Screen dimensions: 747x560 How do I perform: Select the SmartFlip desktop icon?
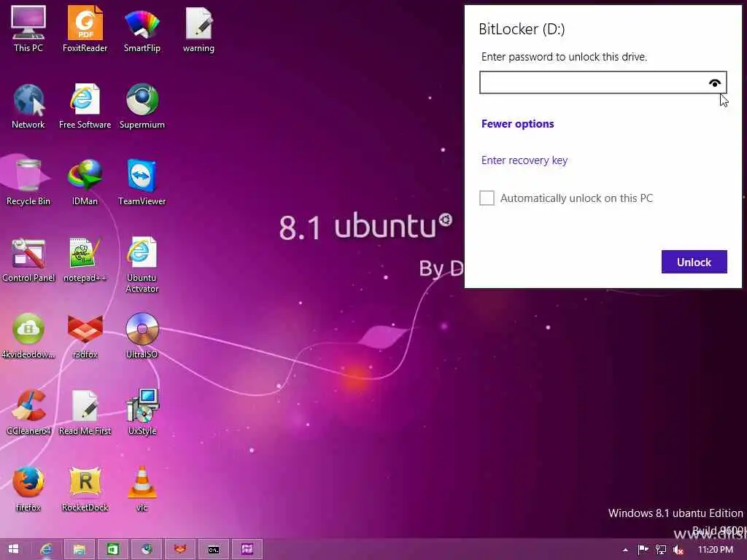pos(142,29)
